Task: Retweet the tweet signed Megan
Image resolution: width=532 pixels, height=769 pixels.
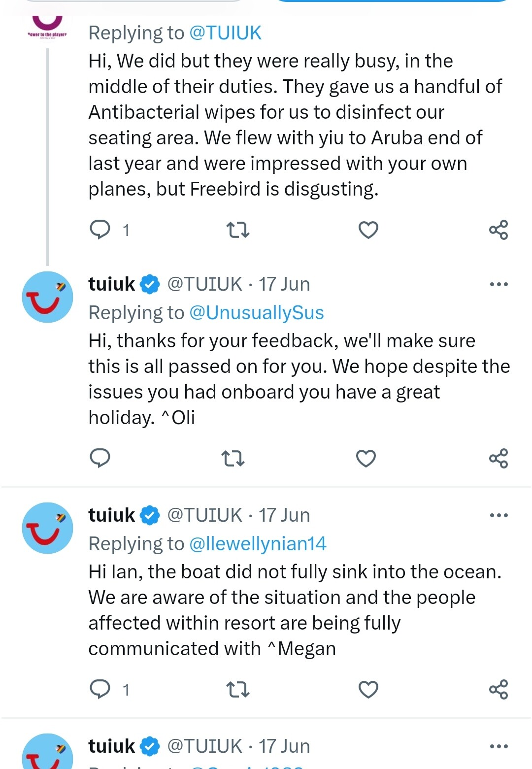Action: [237, 689]
